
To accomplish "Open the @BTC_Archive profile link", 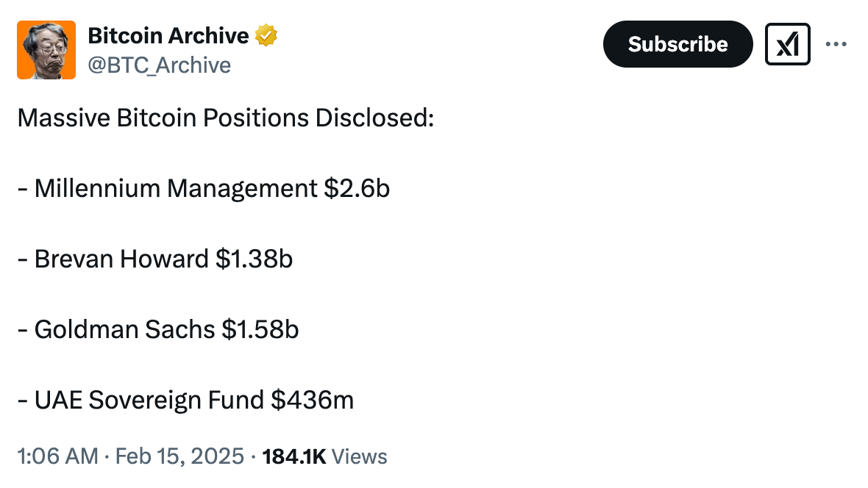I will pos(161,65).
